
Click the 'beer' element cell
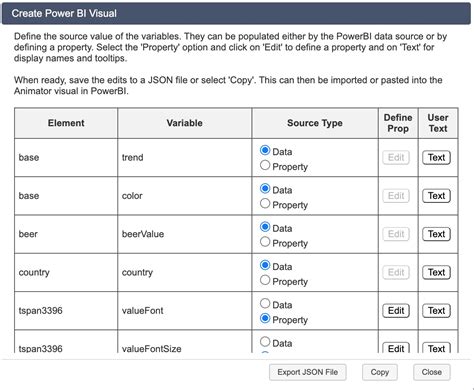click(x=66, y=234)
